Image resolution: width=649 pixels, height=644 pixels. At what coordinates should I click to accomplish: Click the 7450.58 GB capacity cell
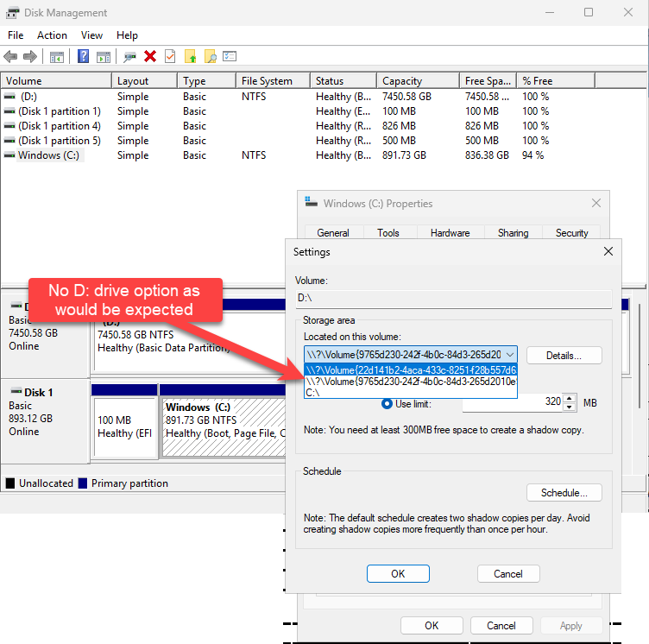[406, 97]
